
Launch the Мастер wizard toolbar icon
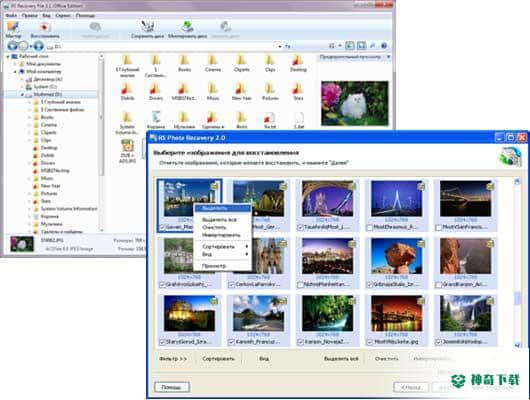click(14, 29)
